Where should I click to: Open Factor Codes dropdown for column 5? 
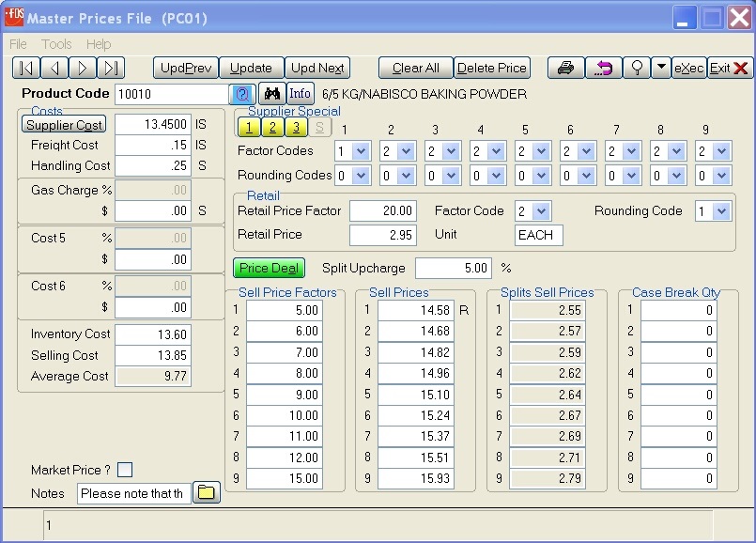pyautogui.click(x=541, y=151)
